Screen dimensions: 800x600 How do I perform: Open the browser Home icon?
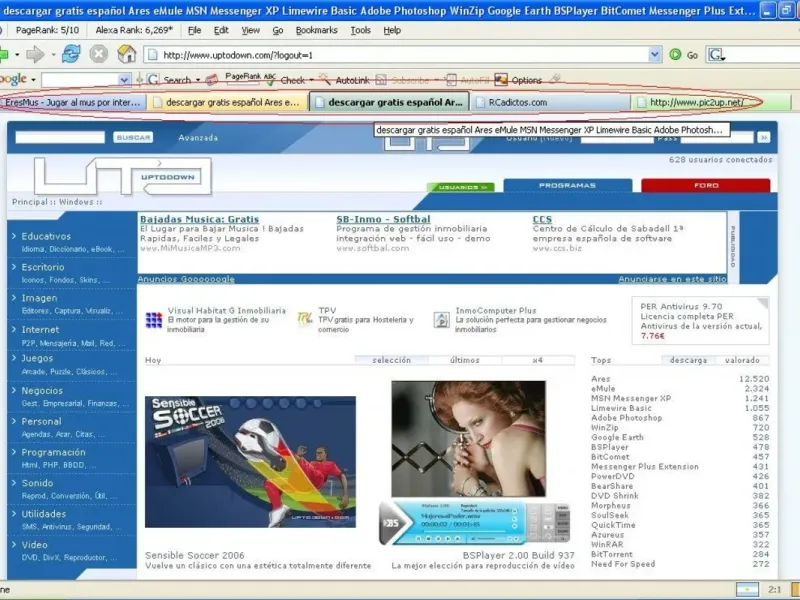127,54
